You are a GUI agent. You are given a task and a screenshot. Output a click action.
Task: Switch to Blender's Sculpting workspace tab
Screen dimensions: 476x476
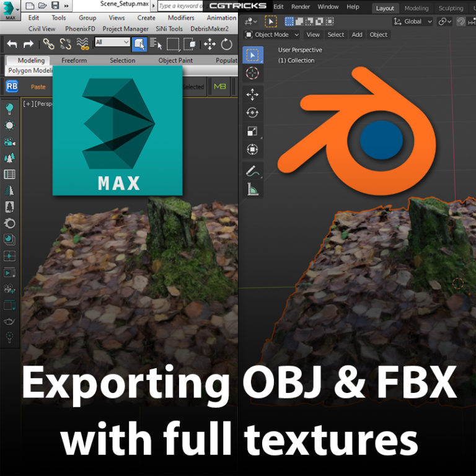point(451,8)
